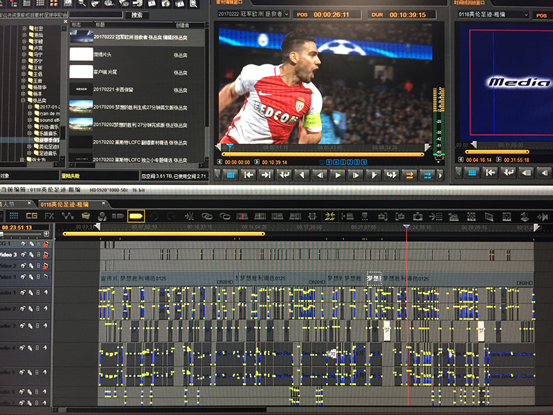Go to in point in source monitor

tap(249, 175)
